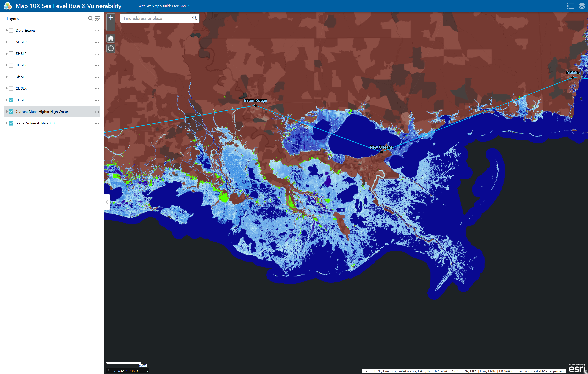Click the Mobile city label
Viewport: 588px width, 374px height.
pos(572,73)
